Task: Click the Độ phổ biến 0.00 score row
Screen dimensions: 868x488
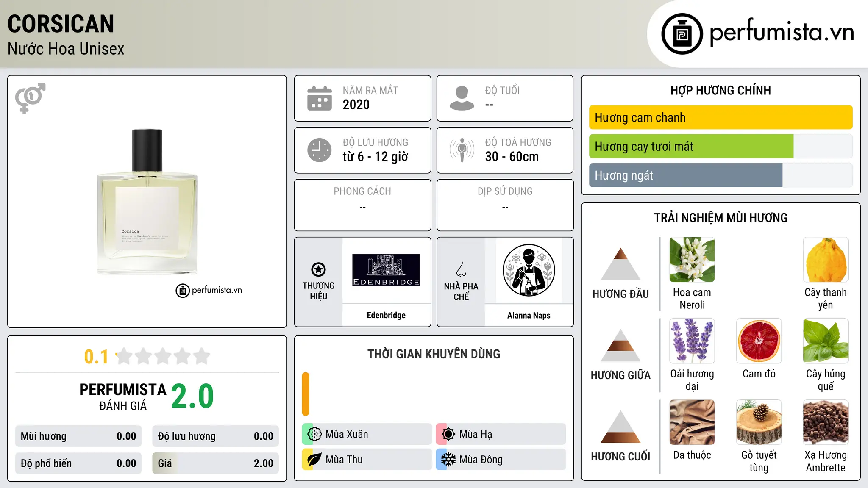Action: point(78,463)
